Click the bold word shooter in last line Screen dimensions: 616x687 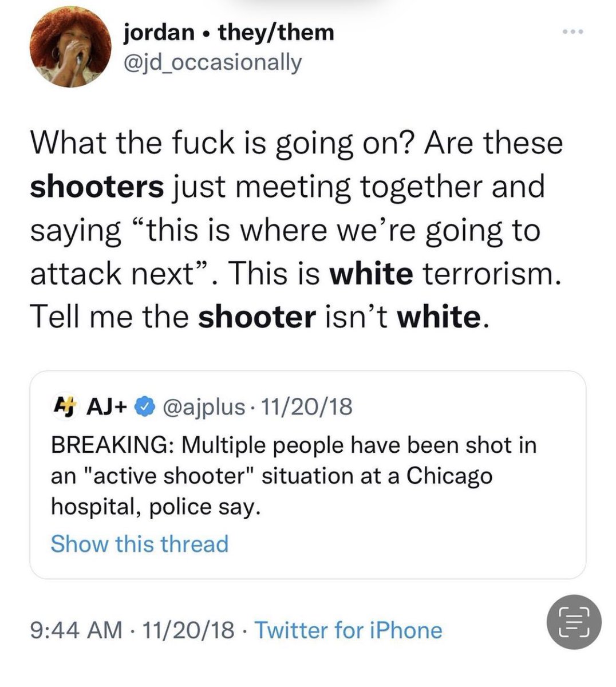point(256,317)
